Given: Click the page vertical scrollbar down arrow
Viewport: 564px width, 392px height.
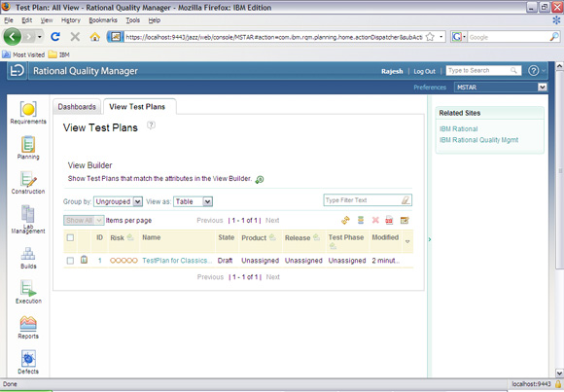Looking at the screenshot, I should click(560, 373).
